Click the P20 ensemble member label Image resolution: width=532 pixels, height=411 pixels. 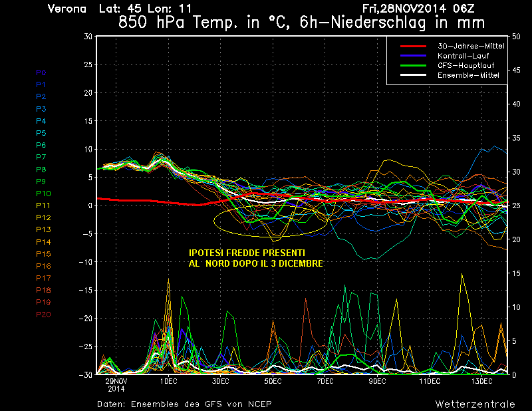(x=43, y=315)
